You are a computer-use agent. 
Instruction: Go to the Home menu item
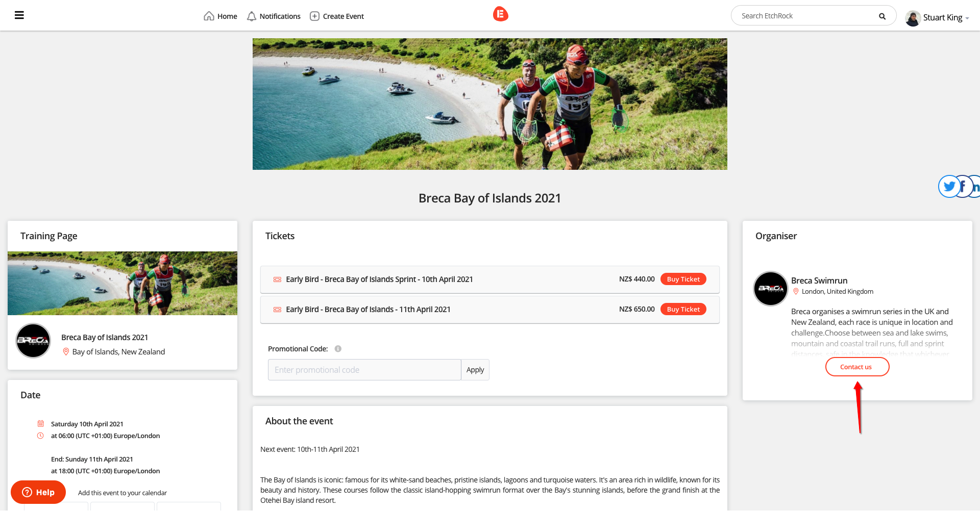(x=220, y=16)
